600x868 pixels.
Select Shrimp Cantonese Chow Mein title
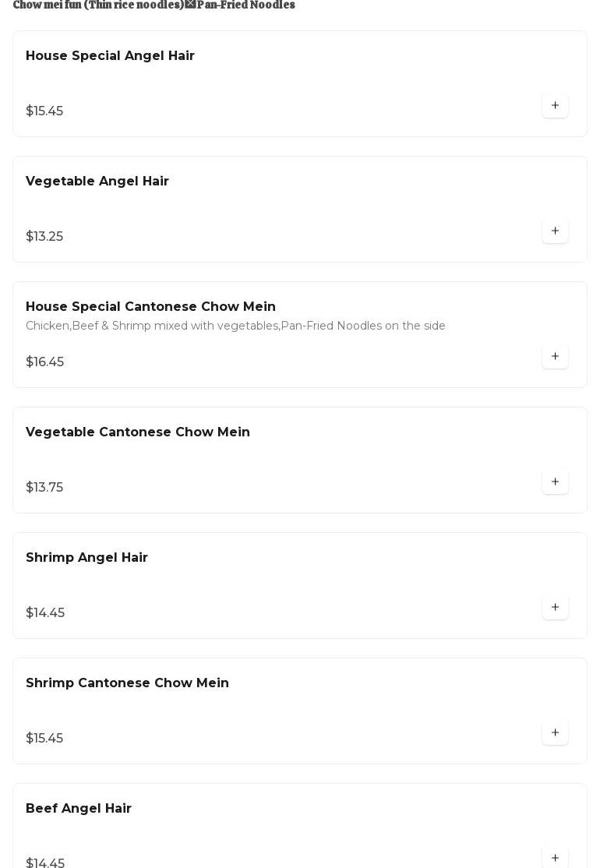[x=127, y=683]
